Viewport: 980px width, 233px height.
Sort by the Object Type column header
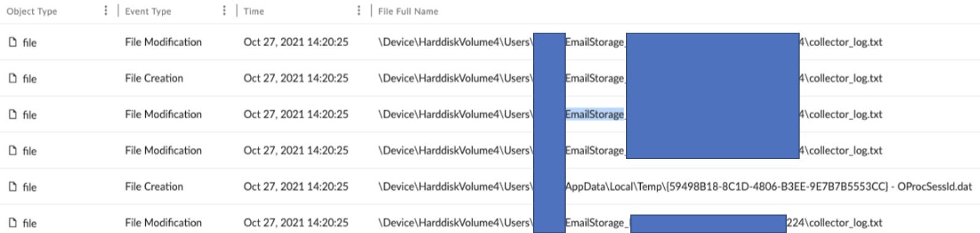pos(31,11)
